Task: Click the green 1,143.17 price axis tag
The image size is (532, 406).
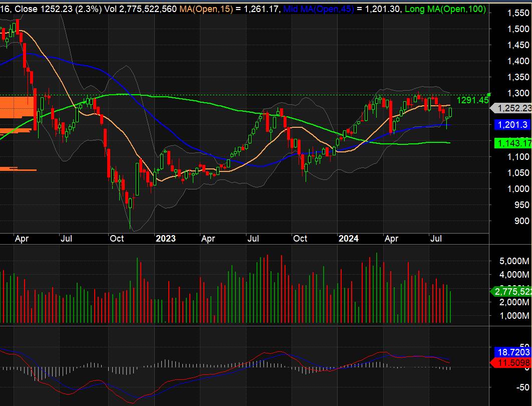Action: (513, 143)
